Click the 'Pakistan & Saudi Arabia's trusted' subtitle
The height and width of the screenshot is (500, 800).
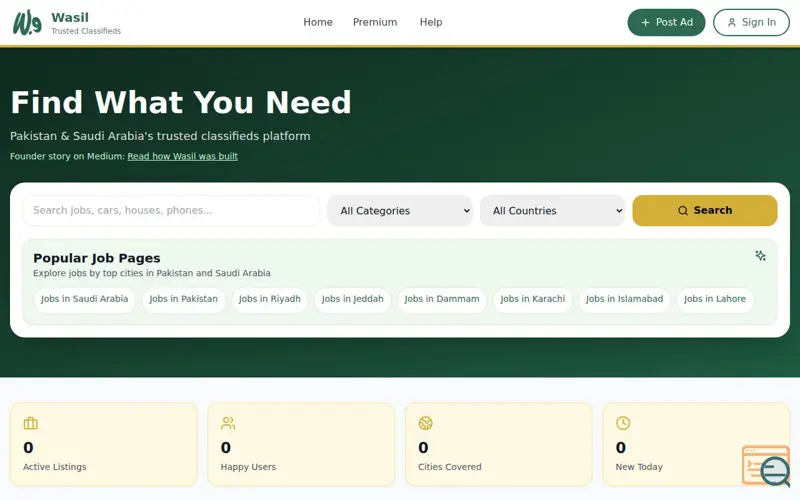[x=160, y=136]
